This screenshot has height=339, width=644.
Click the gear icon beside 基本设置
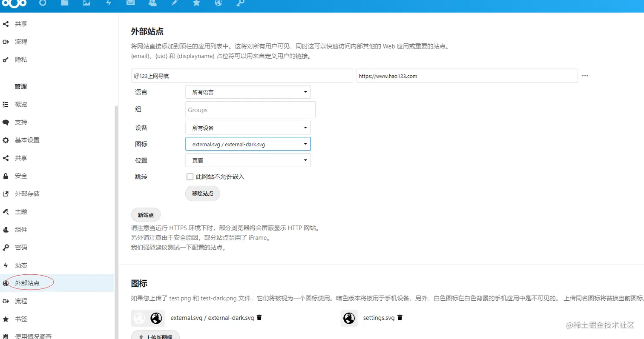coord(6,140)
